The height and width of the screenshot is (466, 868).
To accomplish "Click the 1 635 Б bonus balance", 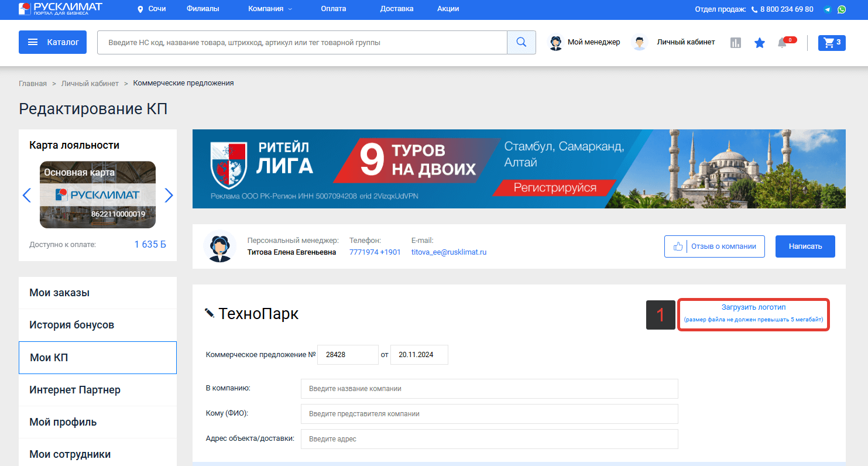I will [x=150, y=244].
